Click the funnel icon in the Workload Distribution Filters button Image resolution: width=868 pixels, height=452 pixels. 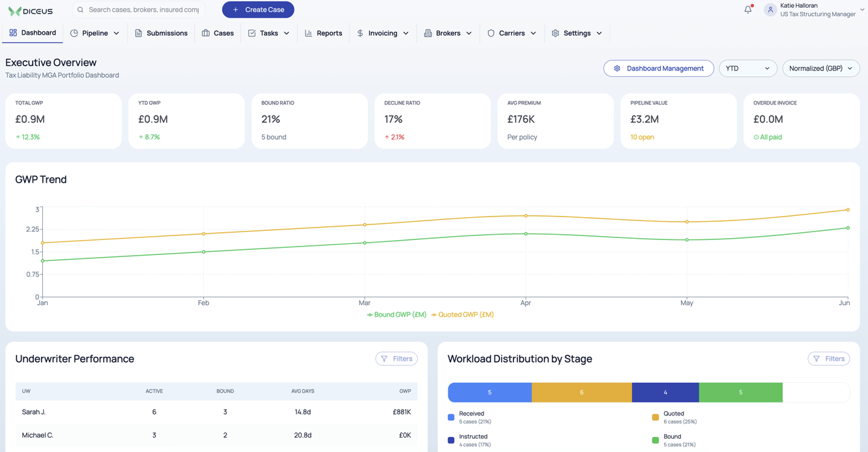[817, 359]
